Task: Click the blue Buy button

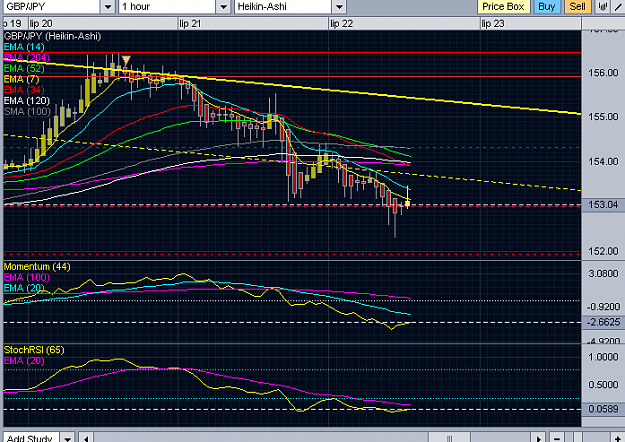Action: (x=546, y=6)
